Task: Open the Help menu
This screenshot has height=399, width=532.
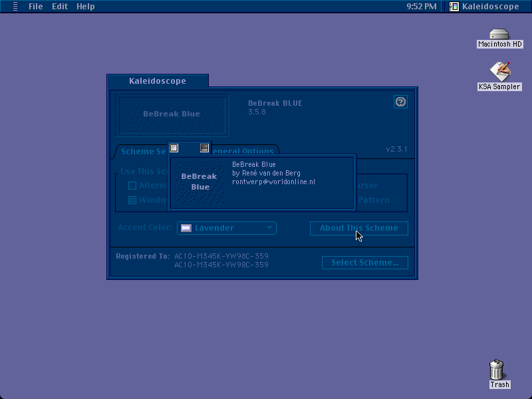Action: [x=86, y=7]
